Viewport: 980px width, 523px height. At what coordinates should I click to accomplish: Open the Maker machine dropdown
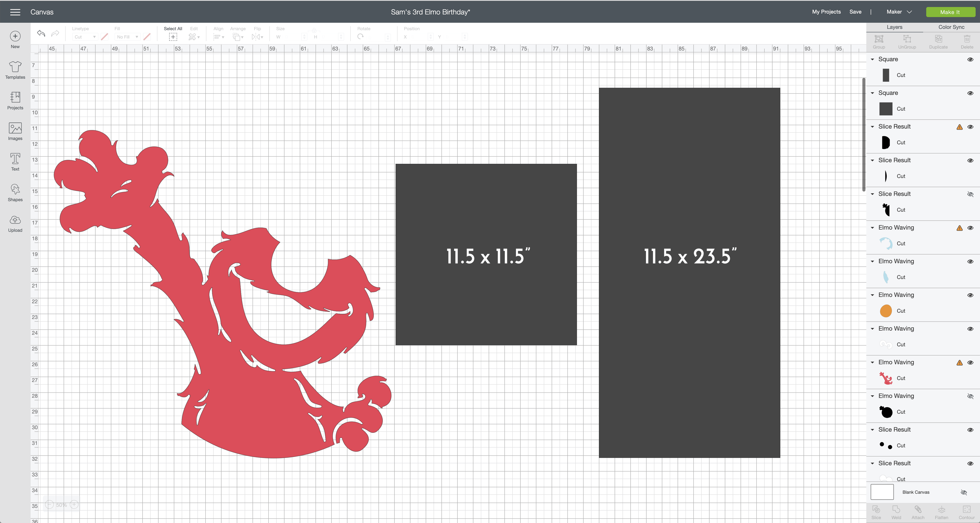click(x=899, y=12)
